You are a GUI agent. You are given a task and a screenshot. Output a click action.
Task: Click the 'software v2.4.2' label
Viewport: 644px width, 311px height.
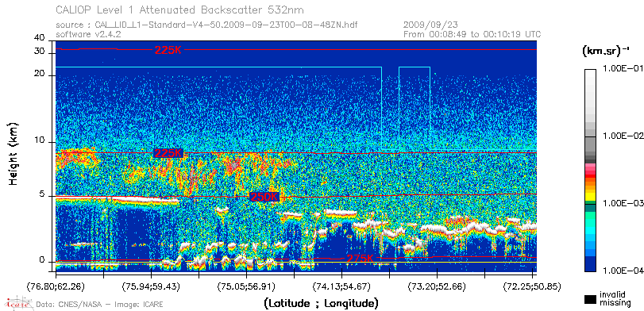coord(88,34)
